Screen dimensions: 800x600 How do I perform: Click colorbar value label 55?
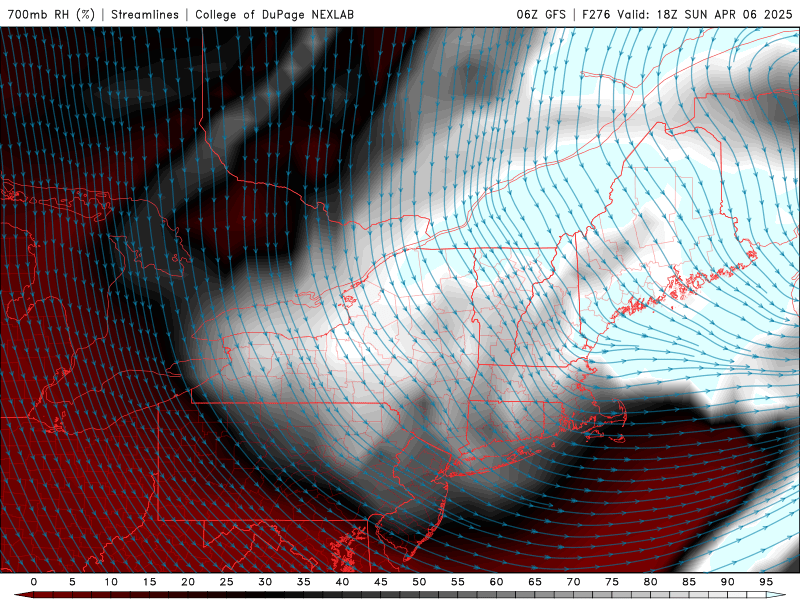coord(458,582)
